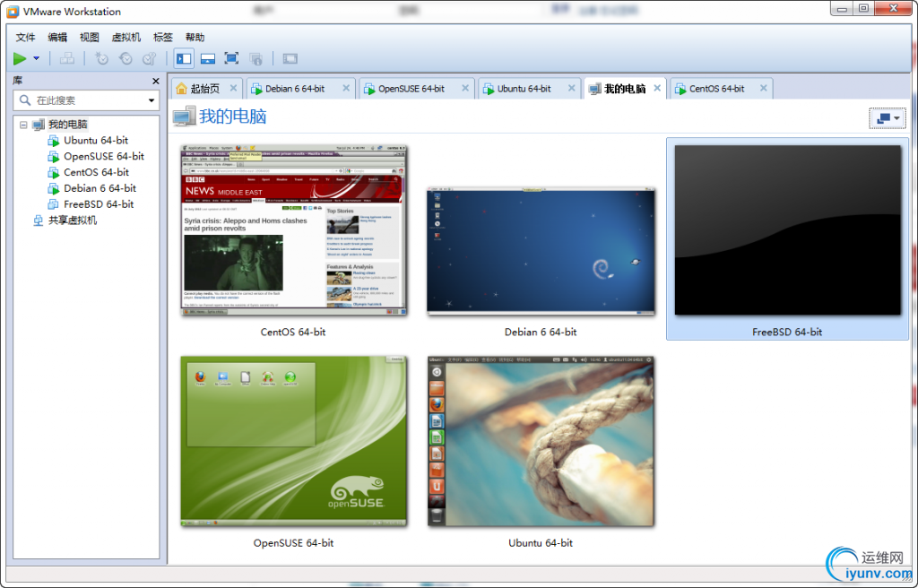Click the FreeBSD 64-bit VM thumbnail
Image resolution: width=918 pixels, height=588 pixels.
(x=787, y=230)
